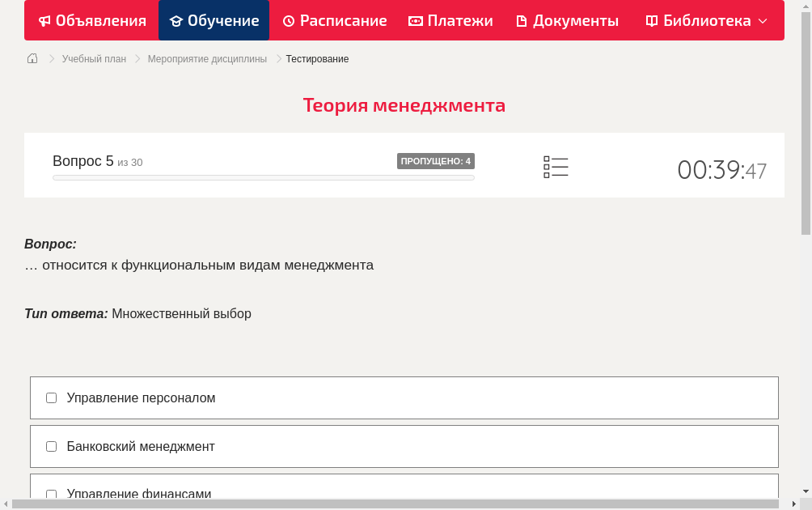
Task: Click the clock icon beside Расписание
Action: click(287, 20)
